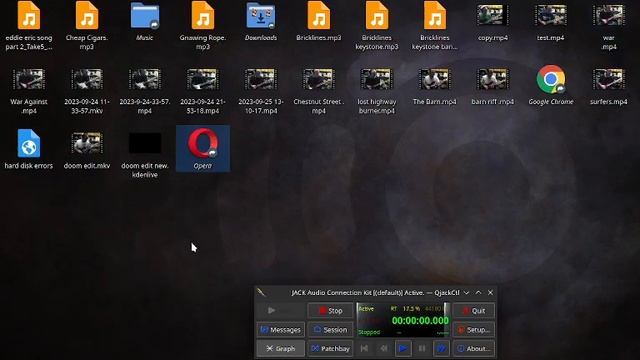Select the war .mp4 video in top row

click(609, 26)
